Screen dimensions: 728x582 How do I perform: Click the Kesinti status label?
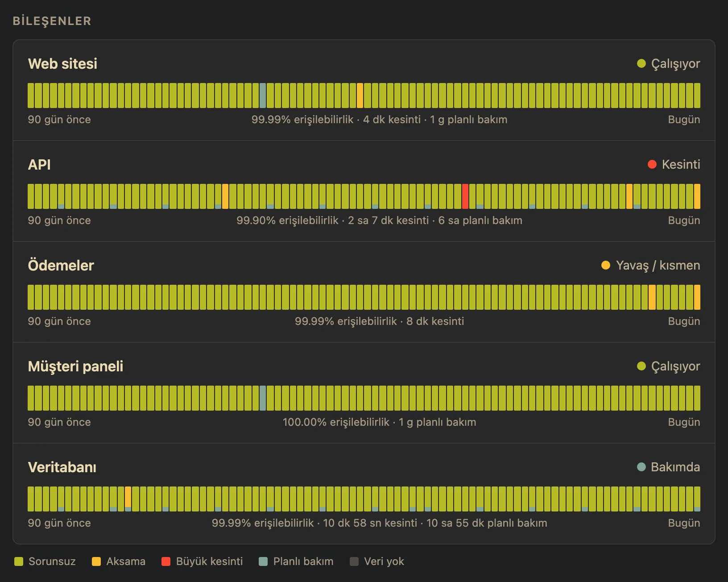681,164
